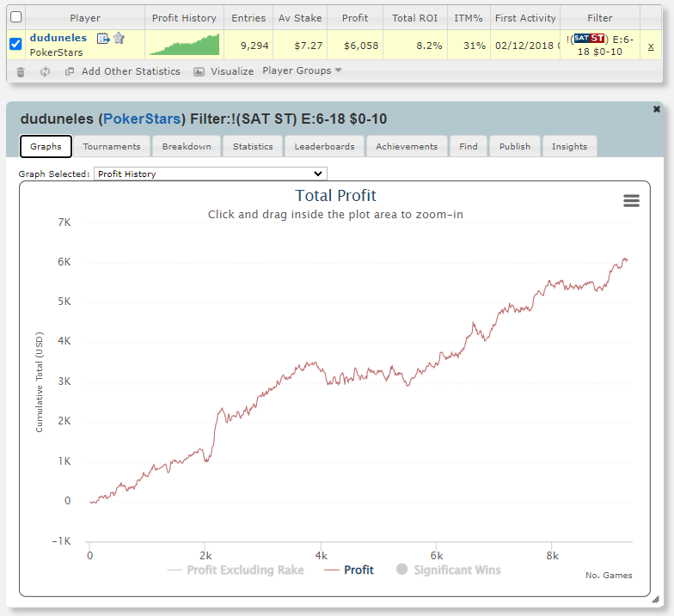
Task: Click the Player column header
Action: [x=85, y=18]
